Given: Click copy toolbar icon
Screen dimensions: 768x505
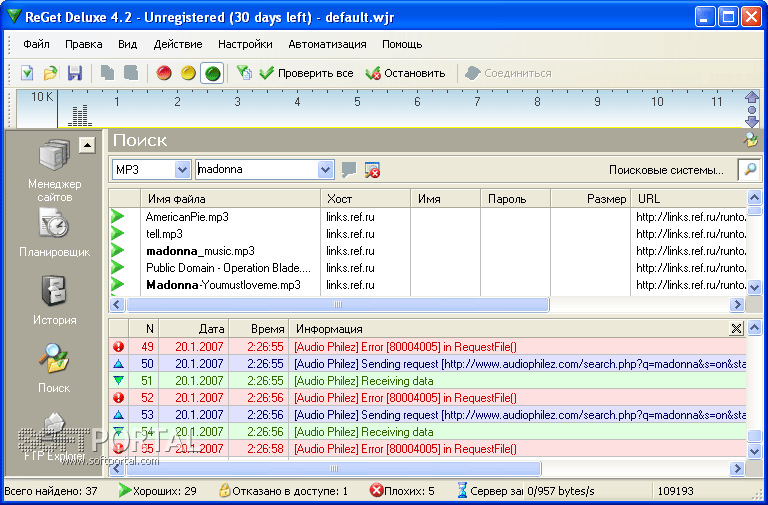Looking at the screenshot, I should (107, 73).
